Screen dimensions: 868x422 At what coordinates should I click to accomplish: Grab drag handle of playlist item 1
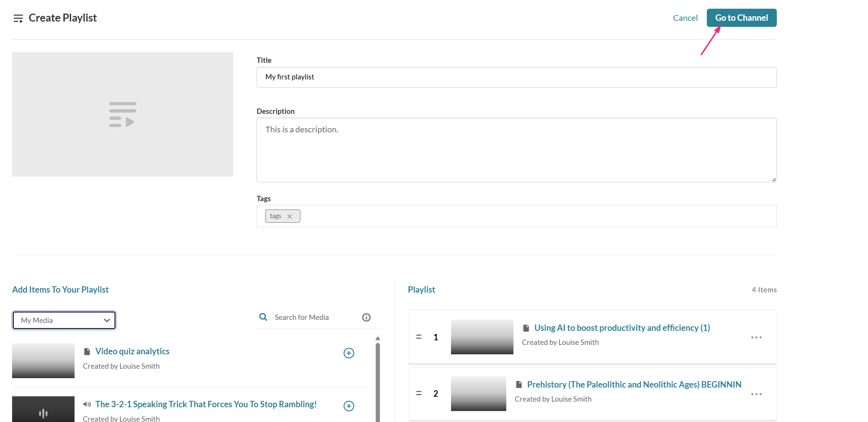pyautogui.click(x=418, y=337)
